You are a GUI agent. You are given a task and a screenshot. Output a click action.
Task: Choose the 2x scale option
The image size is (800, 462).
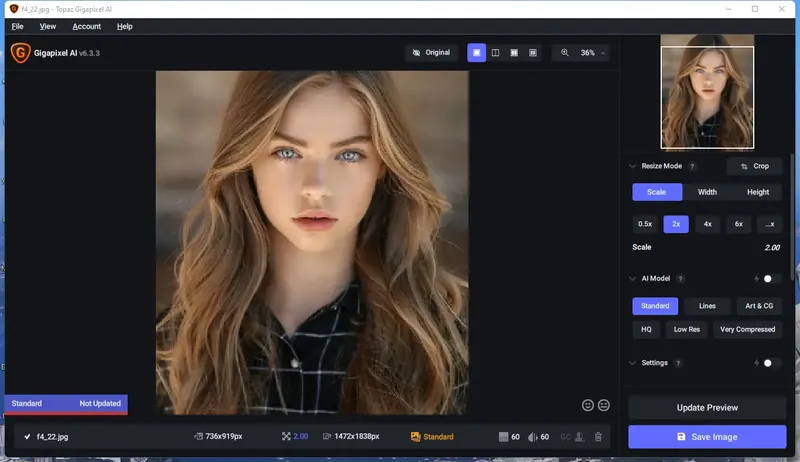676,224
